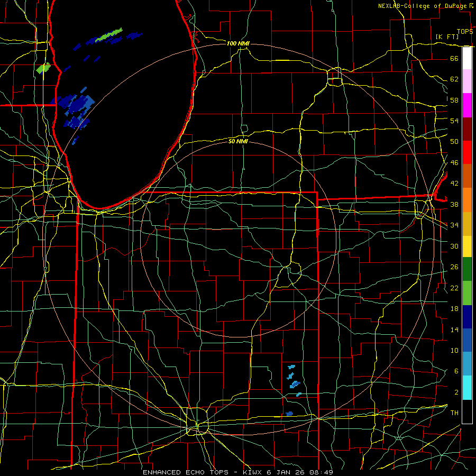Choose the cyan legend swatch
The width and height of the screenshot is (476, 476).
pyautogui.click(x=467, y=388)
